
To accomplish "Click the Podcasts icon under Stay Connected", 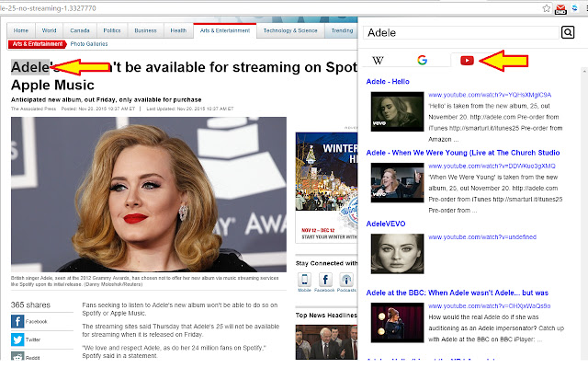I will click(x=346, y=280).
